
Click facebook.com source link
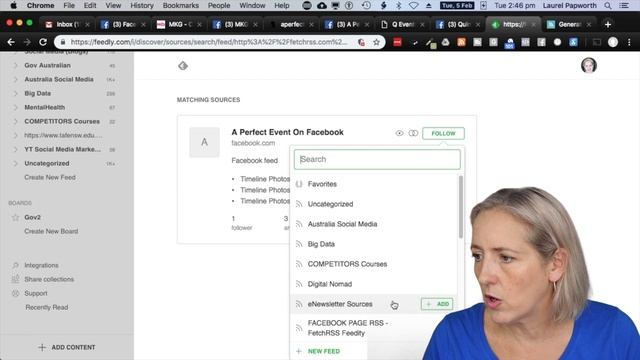[253, 143]
